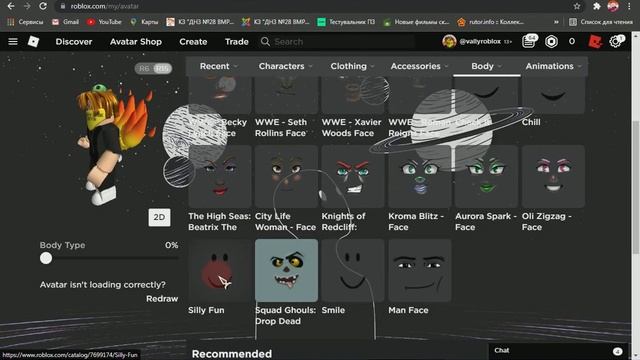The width and height of the screenshot is (640, 360).
Task: Click the Roblox logo home icon
Action: click(33, 42)
